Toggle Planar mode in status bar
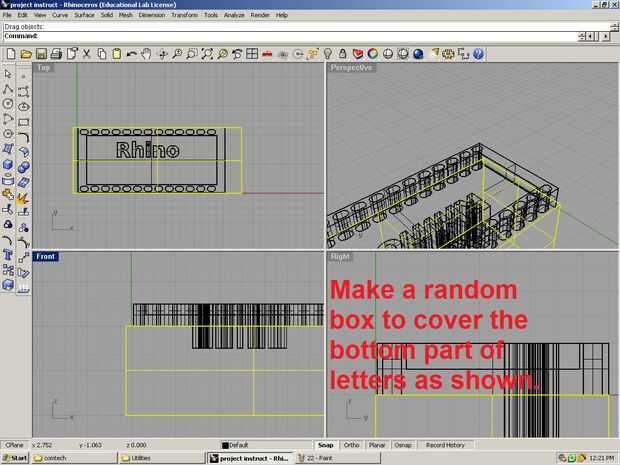620x465 pixels. point(377,445)
